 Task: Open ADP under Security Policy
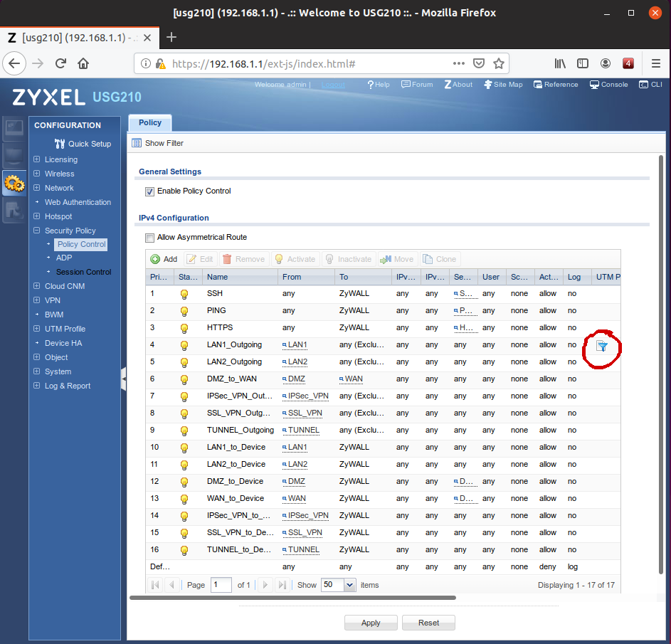click(64, 258)
